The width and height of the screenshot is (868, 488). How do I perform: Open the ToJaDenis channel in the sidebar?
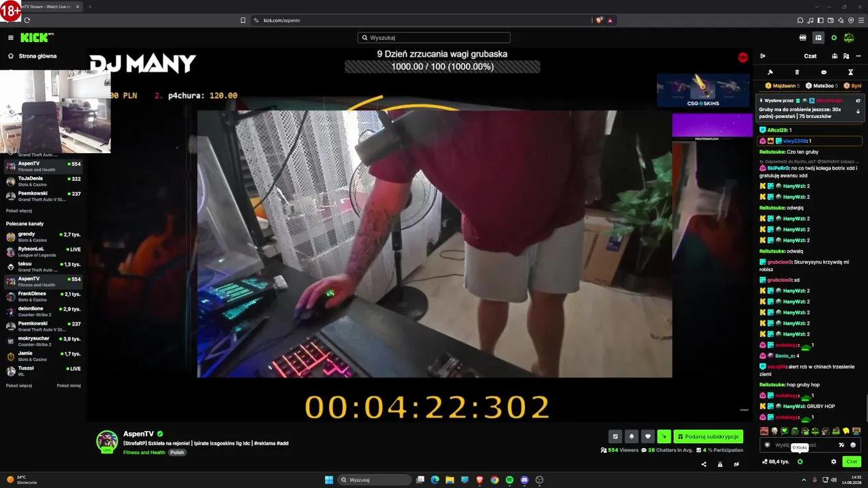[43, 182]
